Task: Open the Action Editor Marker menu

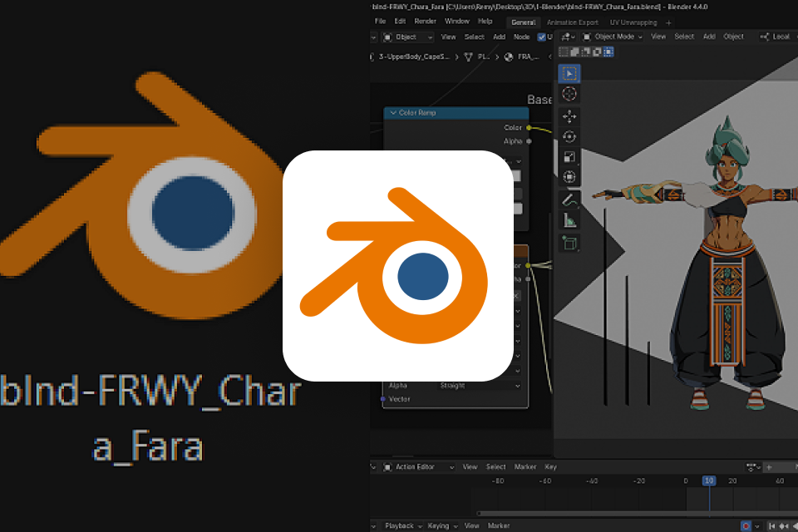Action: tap(525, 467)
